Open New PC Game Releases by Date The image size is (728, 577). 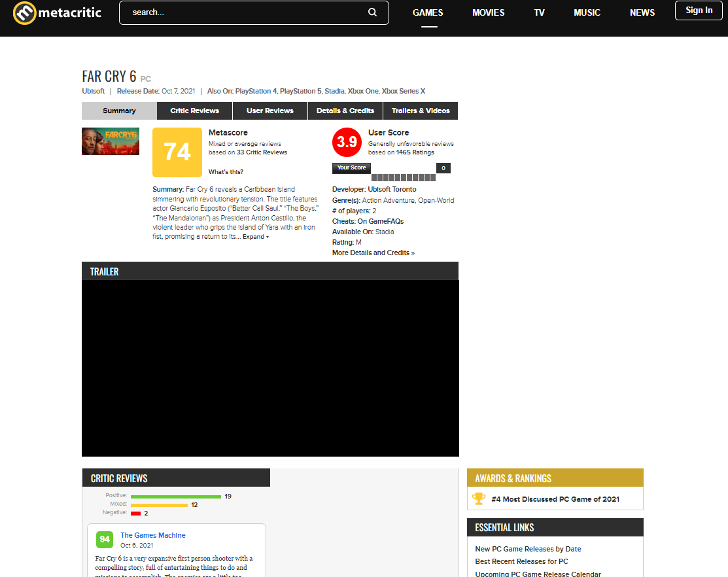click(528, 549)
